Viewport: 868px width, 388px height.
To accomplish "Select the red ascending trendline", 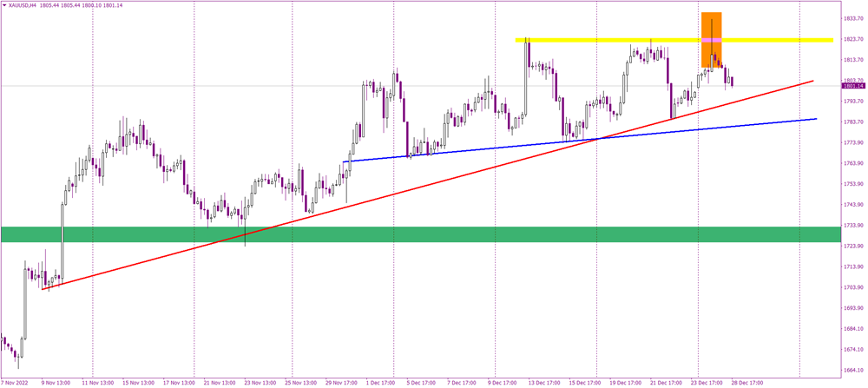I will click(x=427, y=185).
